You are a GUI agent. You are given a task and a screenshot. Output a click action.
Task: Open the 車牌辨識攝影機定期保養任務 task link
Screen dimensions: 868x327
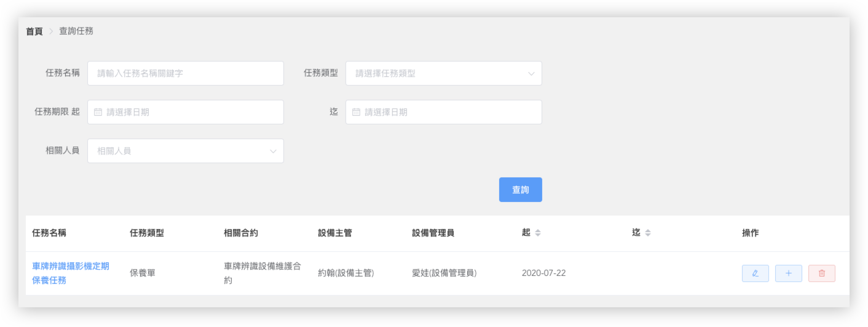pyautogui.click(x=70, y=273)
